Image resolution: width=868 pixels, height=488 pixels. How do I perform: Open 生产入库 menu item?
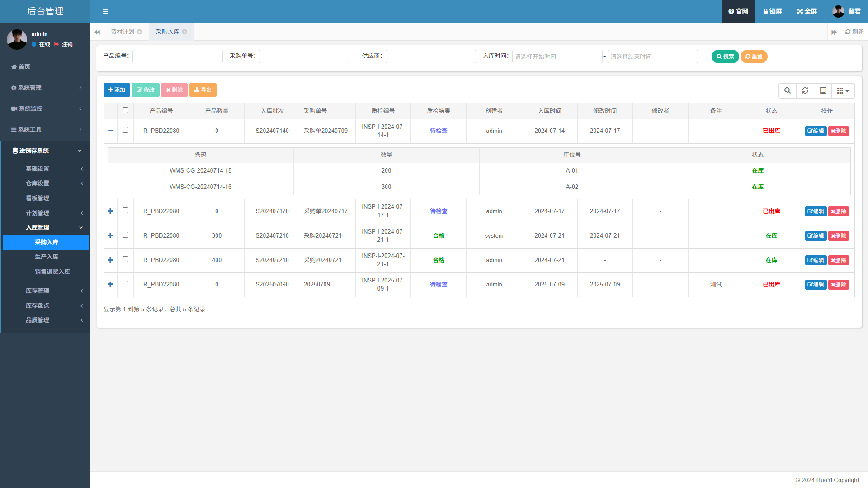tap(46, 257)
